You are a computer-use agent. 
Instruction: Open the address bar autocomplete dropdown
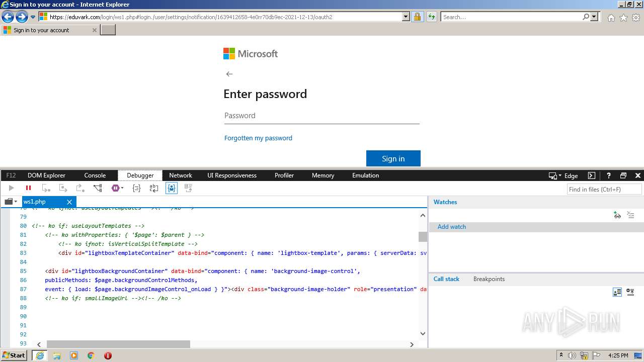tap(406, 17)
